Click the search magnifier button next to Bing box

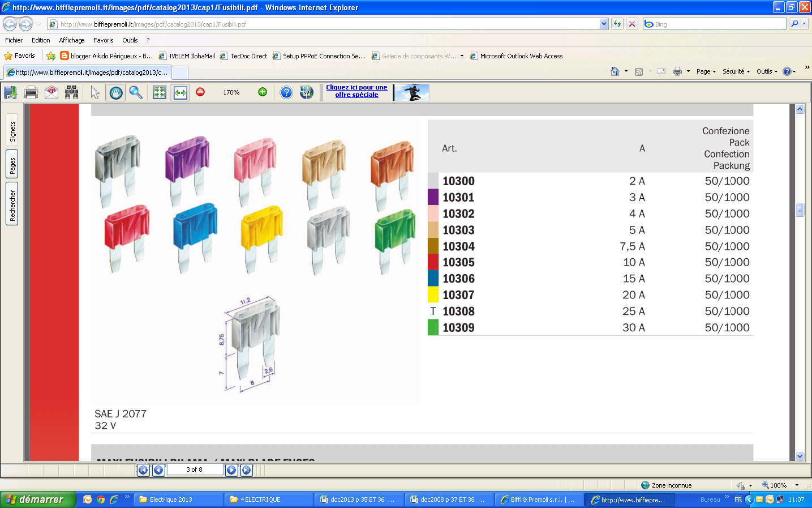(x=794, y=24)
